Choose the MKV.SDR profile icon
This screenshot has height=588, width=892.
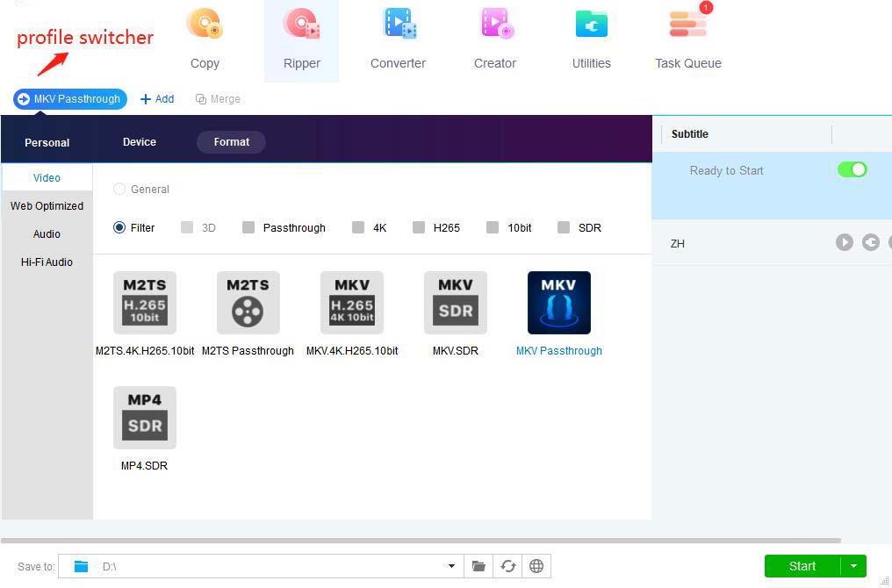tap(455, 303)
